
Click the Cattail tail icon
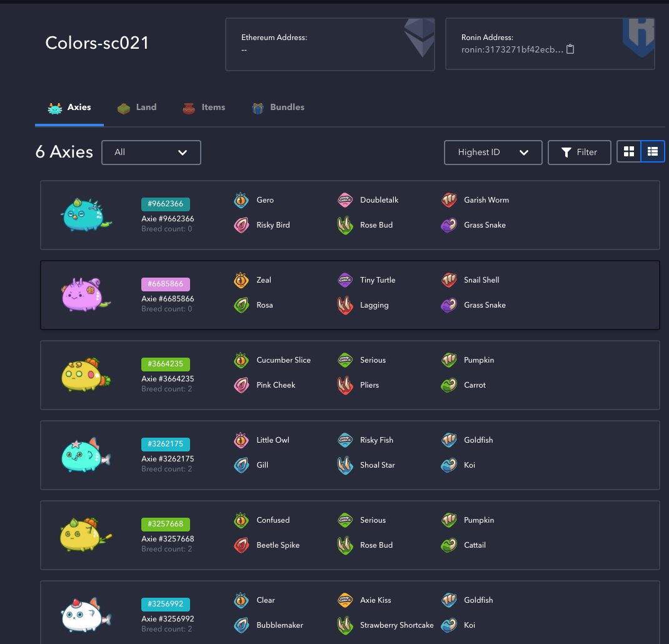(x=449, y=545)
